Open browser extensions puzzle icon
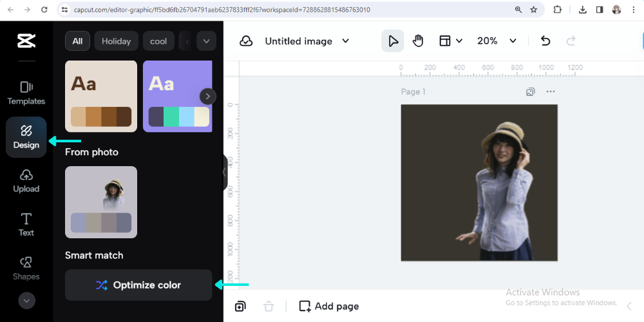 coord(557,10)
